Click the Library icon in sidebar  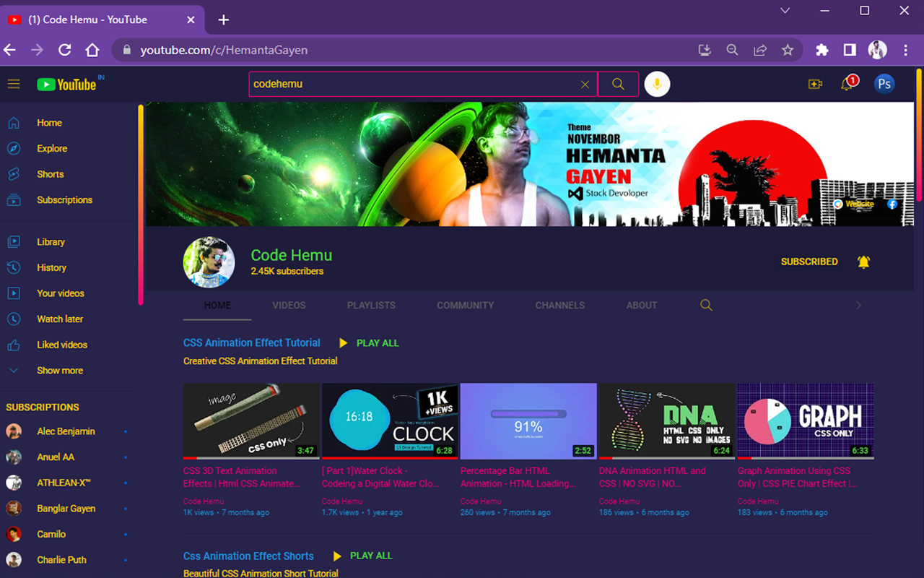[x=14, y=242]
